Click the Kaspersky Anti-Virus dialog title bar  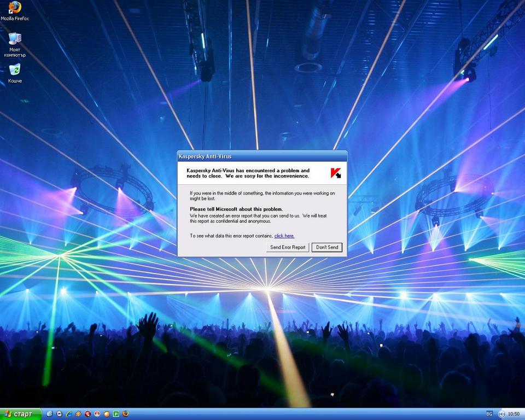tap(262, 156)
